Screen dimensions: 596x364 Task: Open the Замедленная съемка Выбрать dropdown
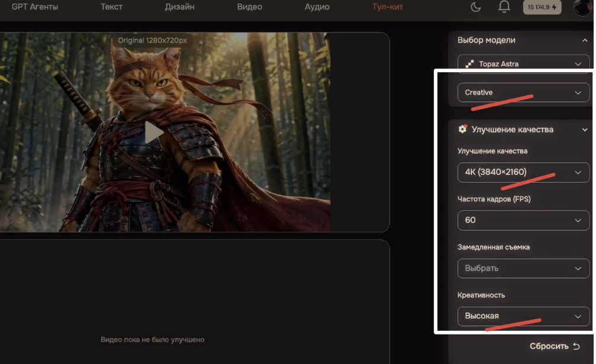523,268
